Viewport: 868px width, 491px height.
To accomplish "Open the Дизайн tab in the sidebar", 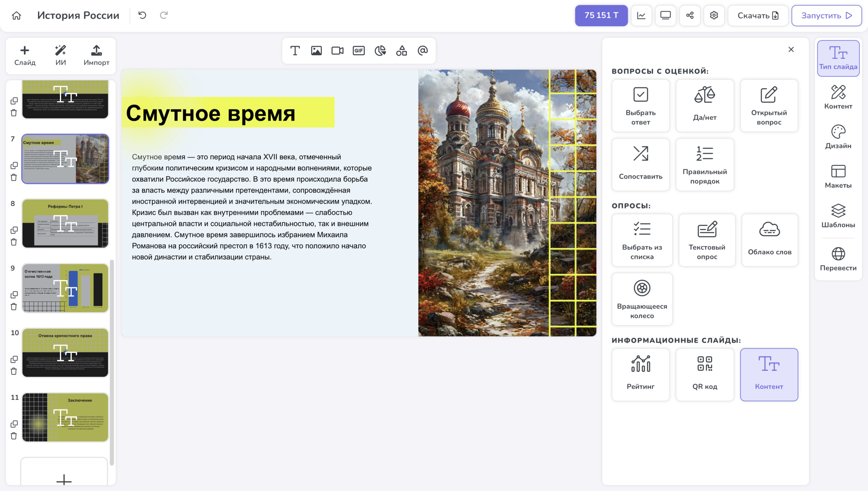I will click(838, 137).
